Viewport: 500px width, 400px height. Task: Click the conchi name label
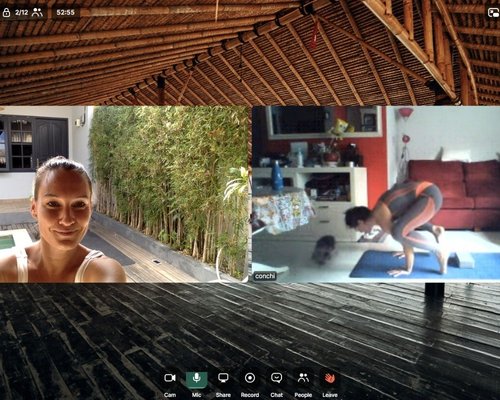point(265,276)
